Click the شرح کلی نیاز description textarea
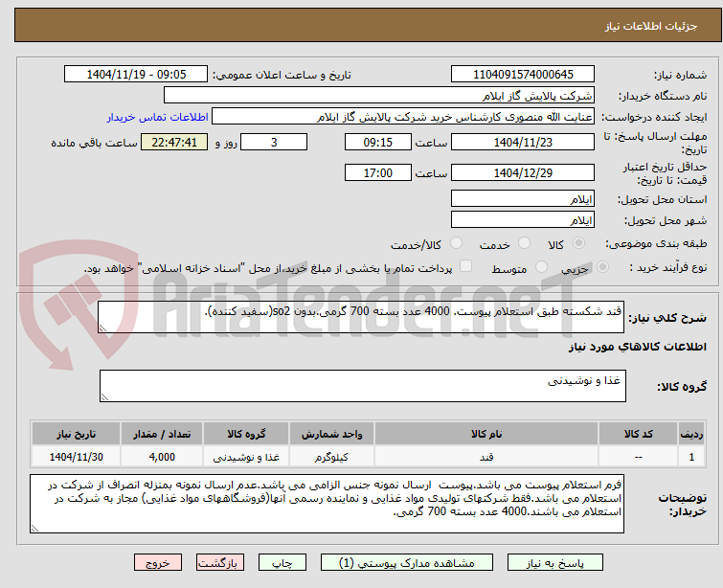723x588 pixels. coord(361,317)
